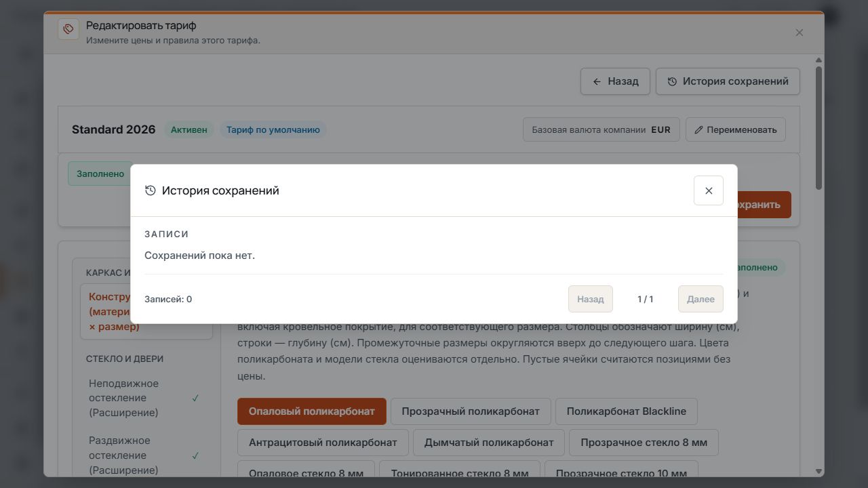868x488 pixels.
Task: Open the Поликарбонат Blackline tab
Action: click(627, 411)
